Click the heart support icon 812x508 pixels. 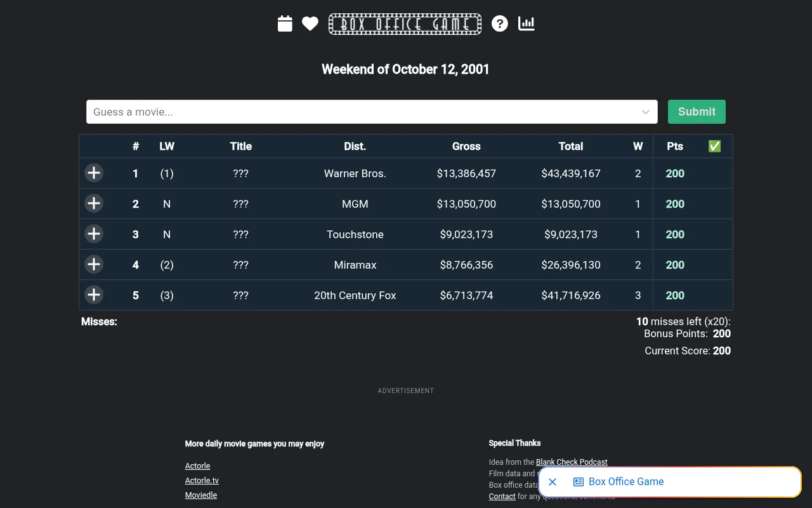(310, 23)
